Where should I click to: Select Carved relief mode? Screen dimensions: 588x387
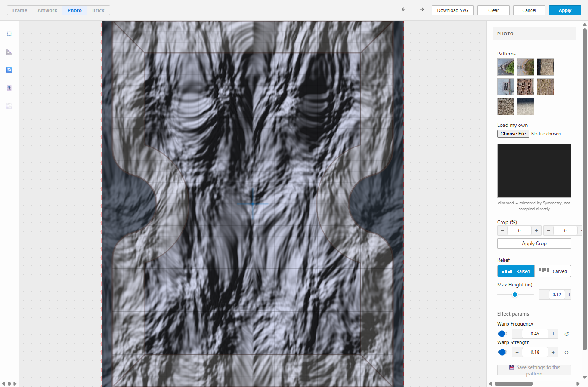tap(553, 271)
